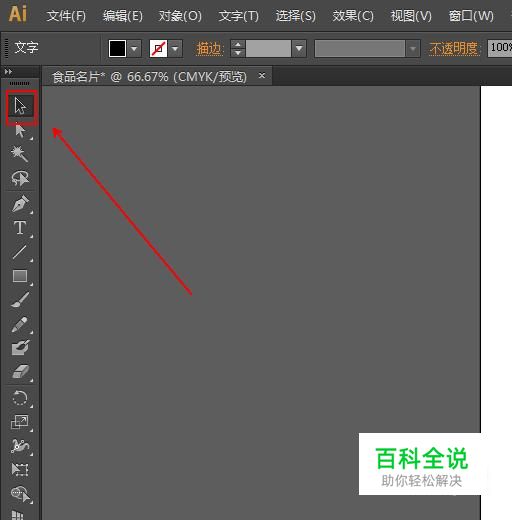Image resolution: width=512 pixels, height=520 pixels.
Task: Click the 描边 stroke panel link
Action: [209, 49]
